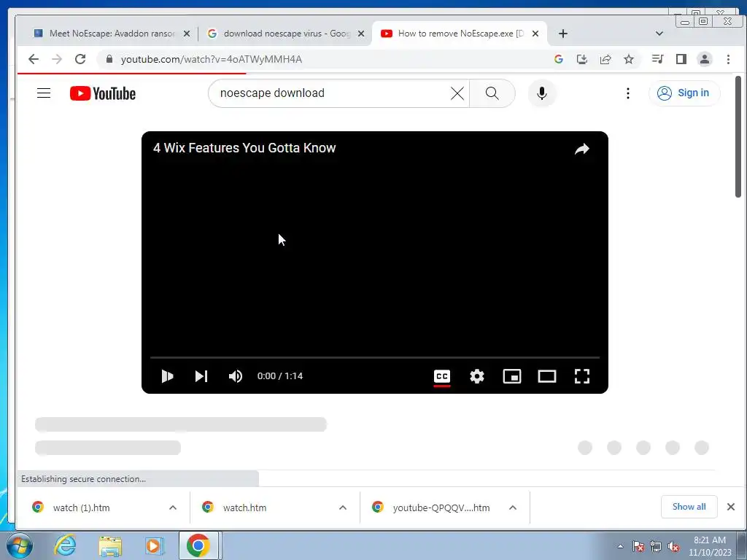Toggle theater mode
Screen dimensions: 747x560
(x=547, y=376)
